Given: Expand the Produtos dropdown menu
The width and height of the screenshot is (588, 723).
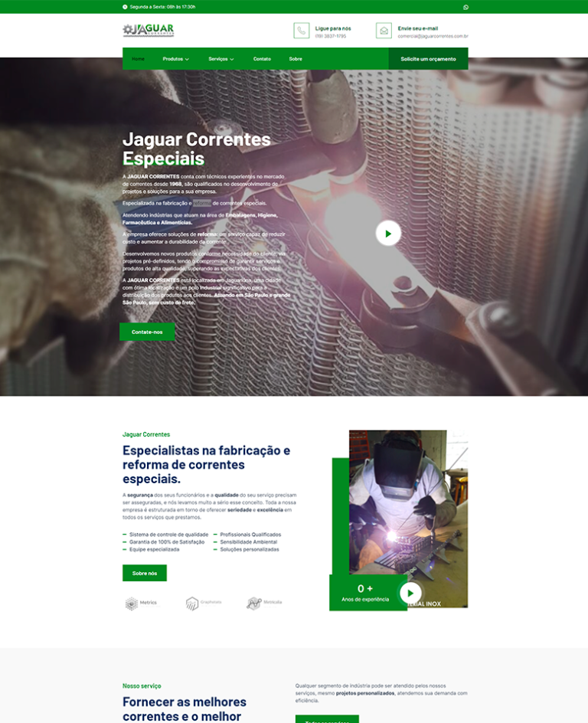Looking at the screenshot, I should point(175,59).
